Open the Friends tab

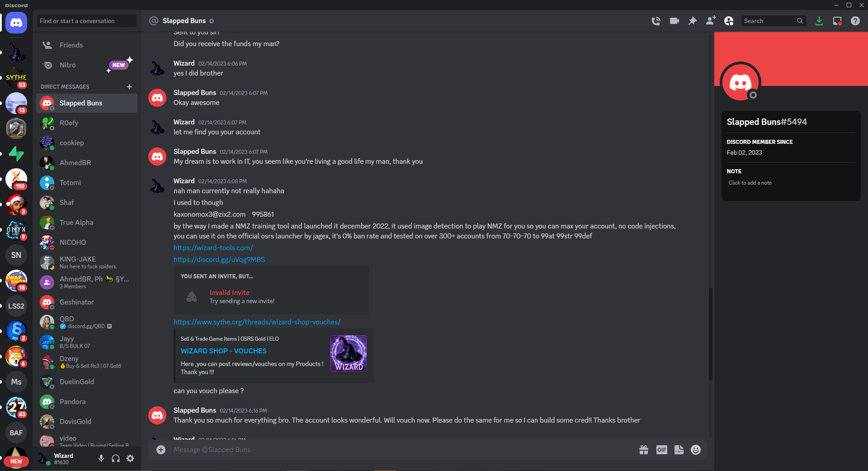[71, 45]
